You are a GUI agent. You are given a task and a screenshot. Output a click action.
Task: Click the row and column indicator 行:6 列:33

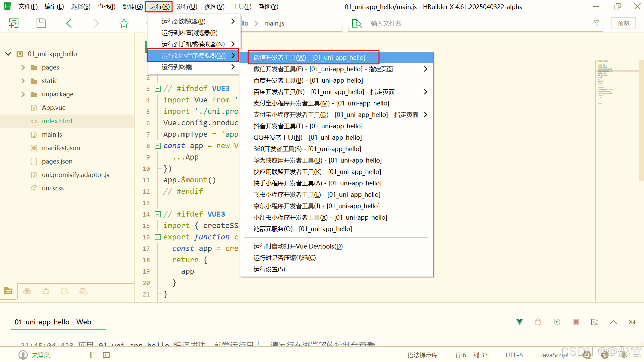(471, 355)
